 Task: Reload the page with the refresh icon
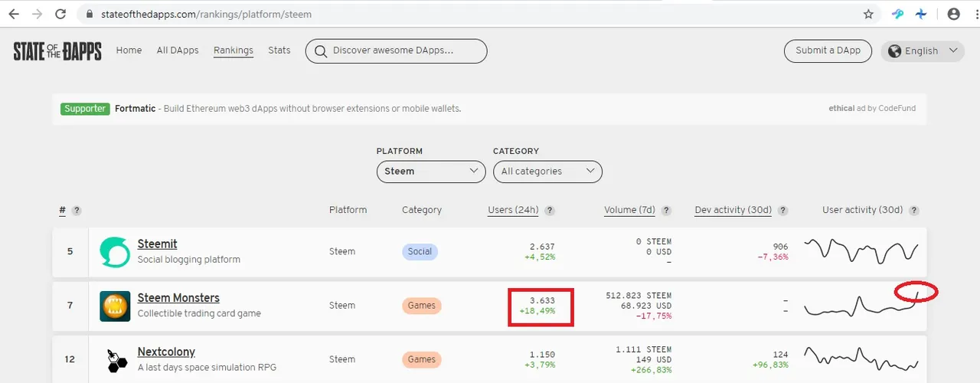coord(61,14)
